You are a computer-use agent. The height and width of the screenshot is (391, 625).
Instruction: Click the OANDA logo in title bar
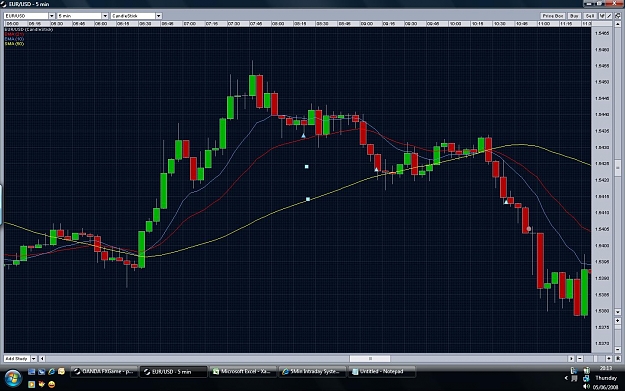[3, 4]
